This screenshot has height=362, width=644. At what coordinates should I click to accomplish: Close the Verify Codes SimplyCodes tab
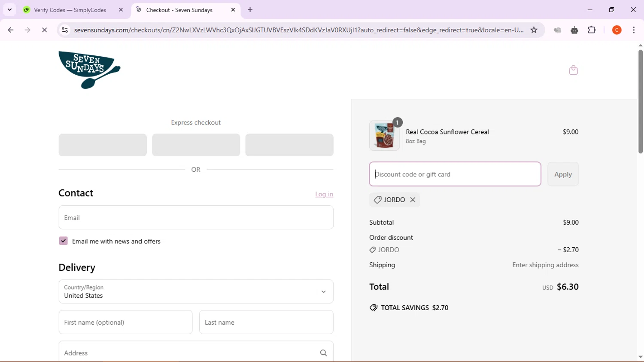pos(121,9)
